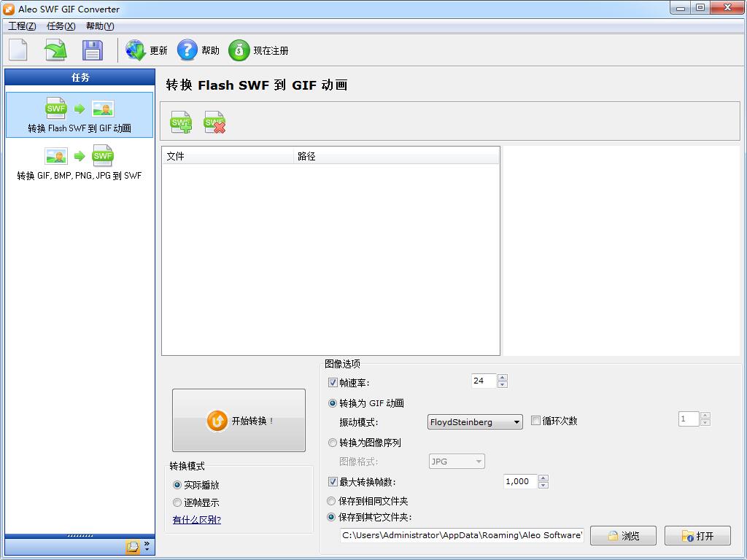Add a SWF file with the SWF+ icon
Screen dimensions: 747x560
click(x=179, y=122)
